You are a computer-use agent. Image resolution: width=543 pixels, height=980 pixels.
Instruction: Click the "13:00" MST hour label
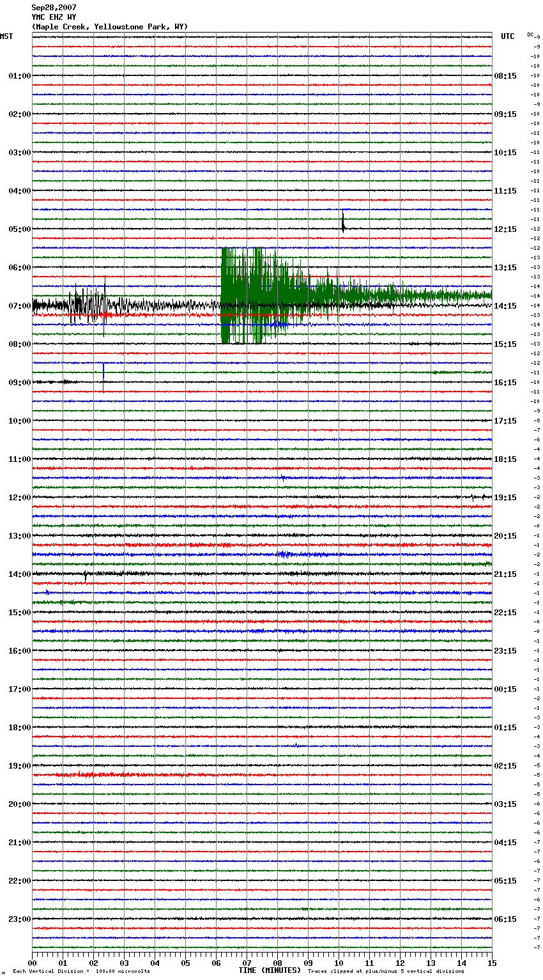tap(20, 536)
